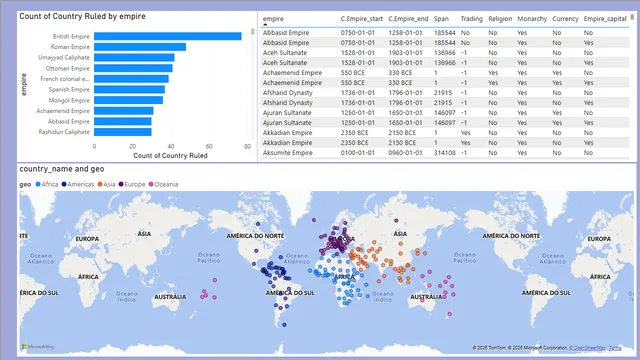Open the map Terms link
640x360 pixels.
click(x=615, y=348)
